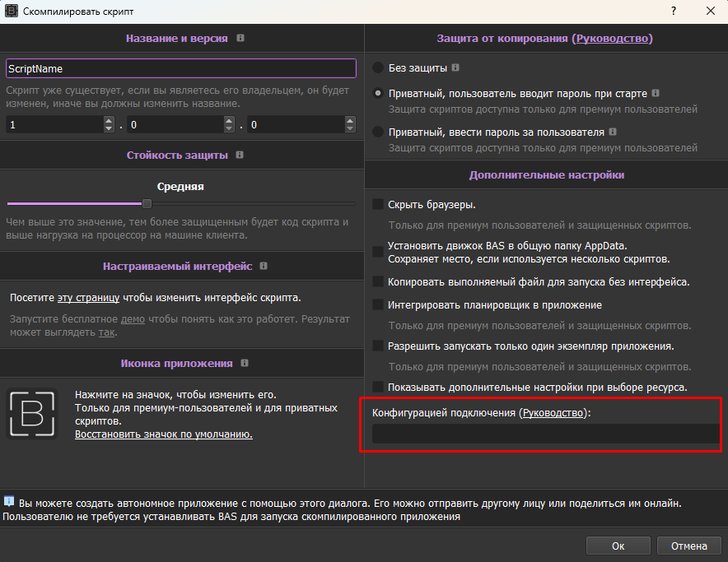Image resolution: width=728 pixels, height=562 pixels.
Task: Click the 'Восстановить значок по умолчанию' link
Action: pyautogui.click(x=163, y=434)
